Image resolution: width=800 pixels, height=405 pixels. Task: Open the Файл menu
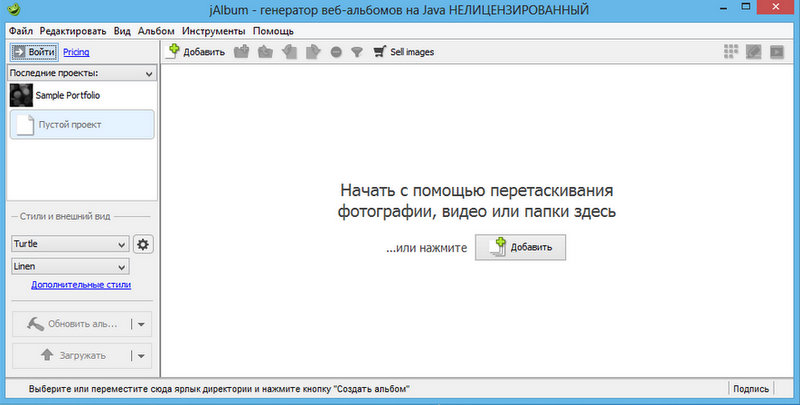point(21,31)
